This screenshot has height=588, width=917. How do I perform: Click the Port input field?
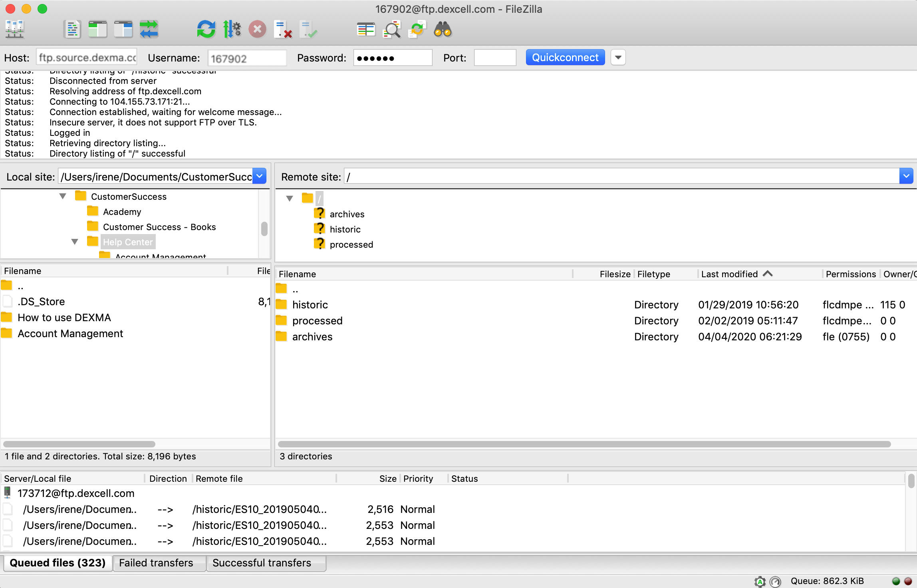[x=494, y=58]
